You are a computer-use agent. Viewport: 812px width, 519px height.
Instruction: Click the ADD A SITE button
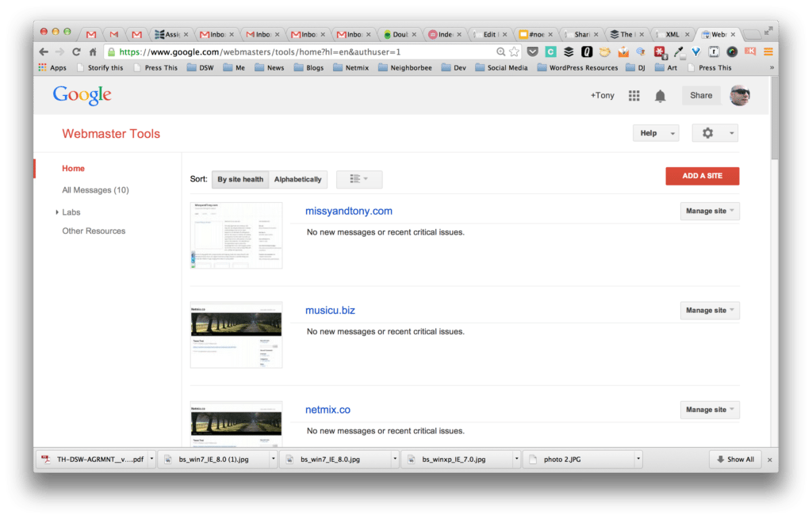coord(702,176)
